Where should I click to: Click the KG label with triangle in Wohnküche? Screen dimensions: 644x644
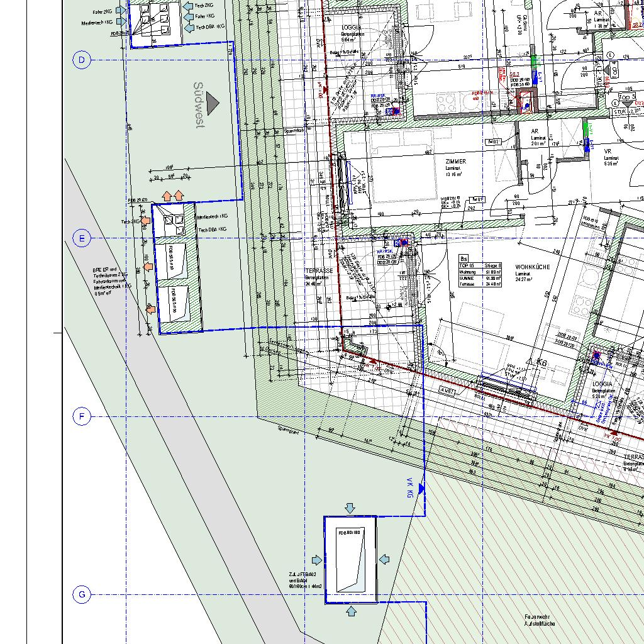pyautogui.click(x=538, y=362)
